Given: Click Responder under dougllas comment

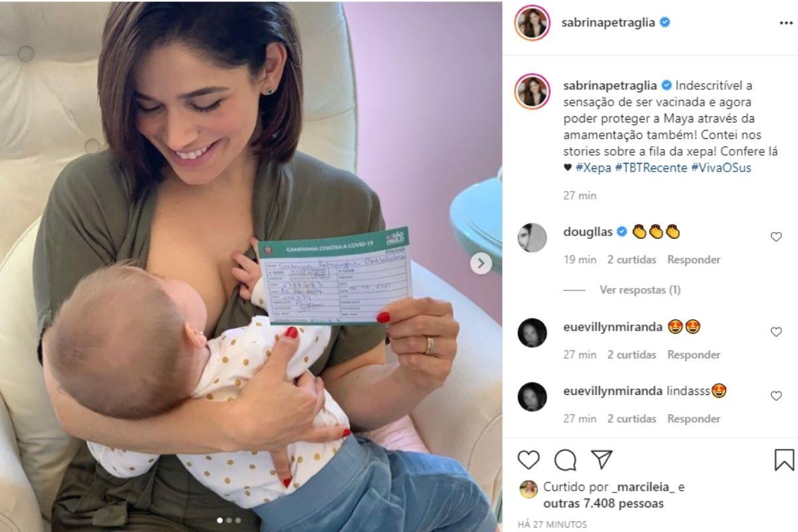Looking at the screenshot, I should (x=694, y=259).
